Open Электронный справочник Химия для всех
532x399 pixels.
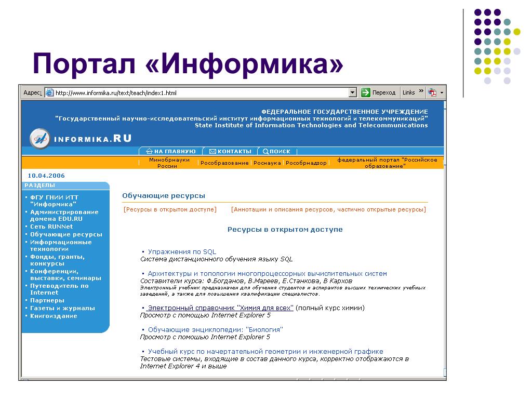[x=220, y=308]
